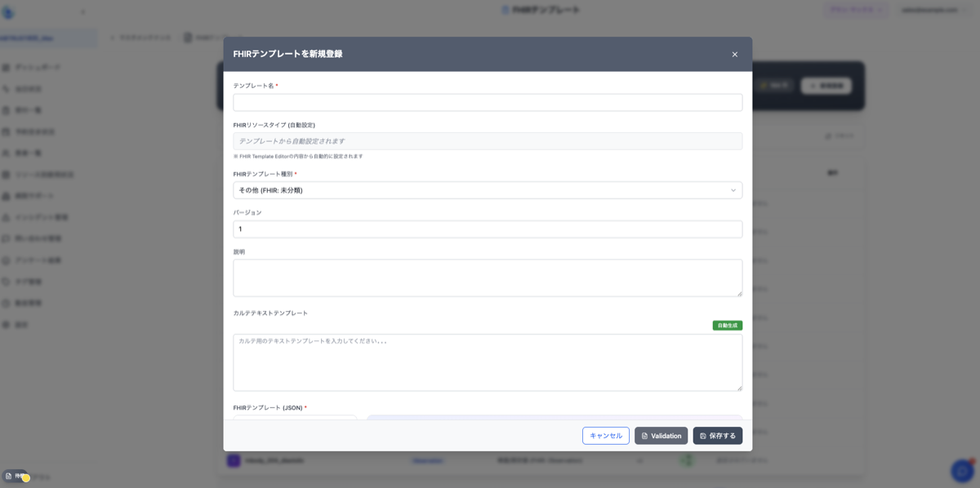Viewport: 980px width, 488px height.
Task: Click the document badge in bottom-left corner
Action: pyautogui.click(x=15, y=476)
